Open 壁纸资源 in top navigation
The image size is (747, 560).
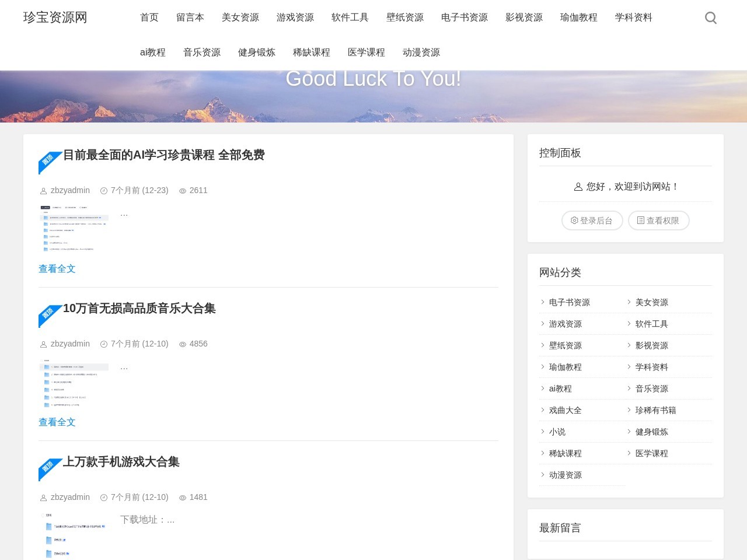point(405,17)
